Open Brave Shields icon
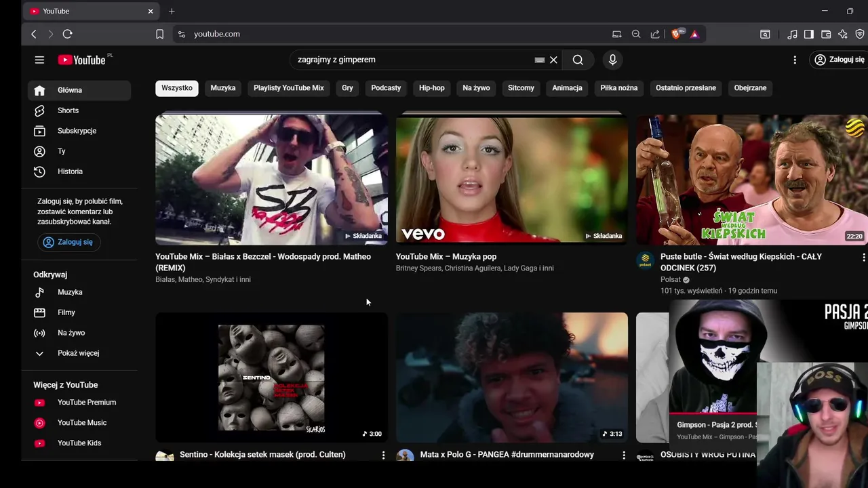Image resolution: width=868 pixels, height=488 pixels. click(676, 34)
